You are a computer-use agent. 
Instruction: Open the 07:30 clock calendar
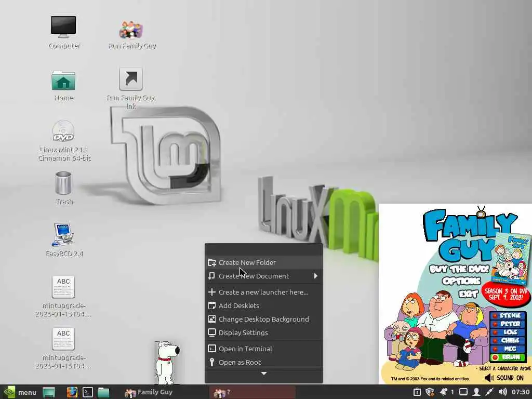click(x=521, y=392)
